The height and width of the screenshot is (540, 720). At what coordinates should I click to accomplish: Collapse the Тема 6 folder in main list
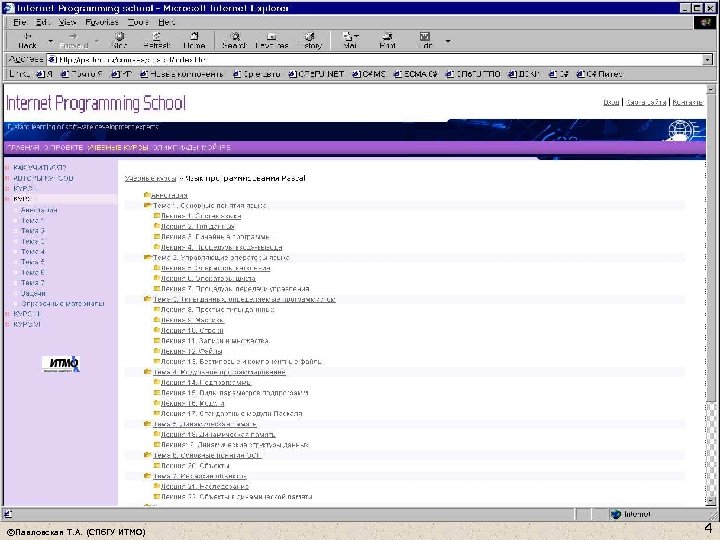coord(147,455)
